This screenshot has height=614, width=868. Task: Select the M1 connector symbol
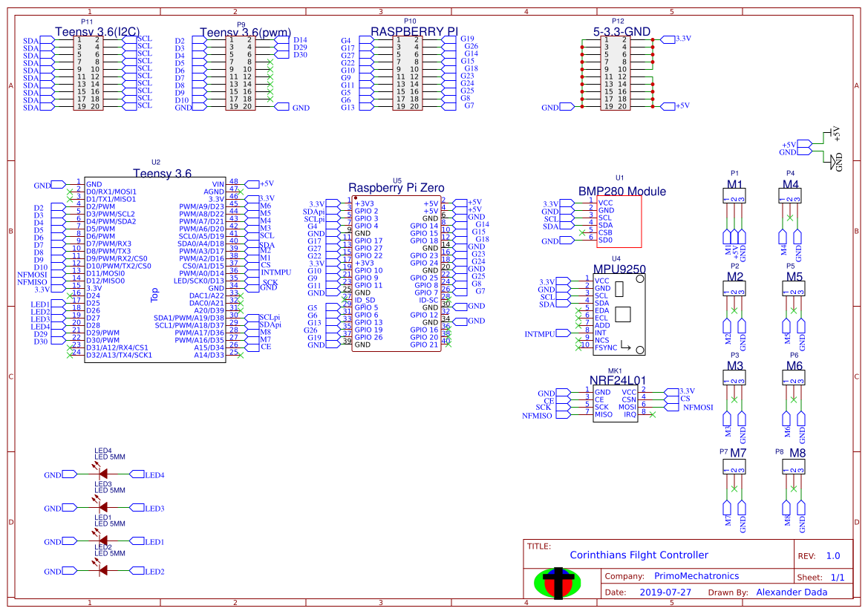point(734,195)
